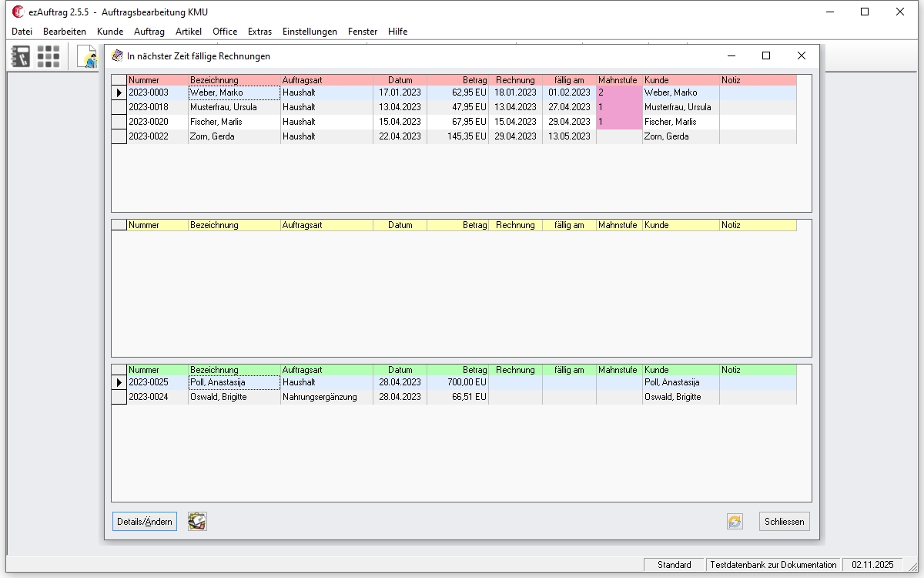Open the Office menu
This screenshot has width=924, height=578.
point(225,32)
